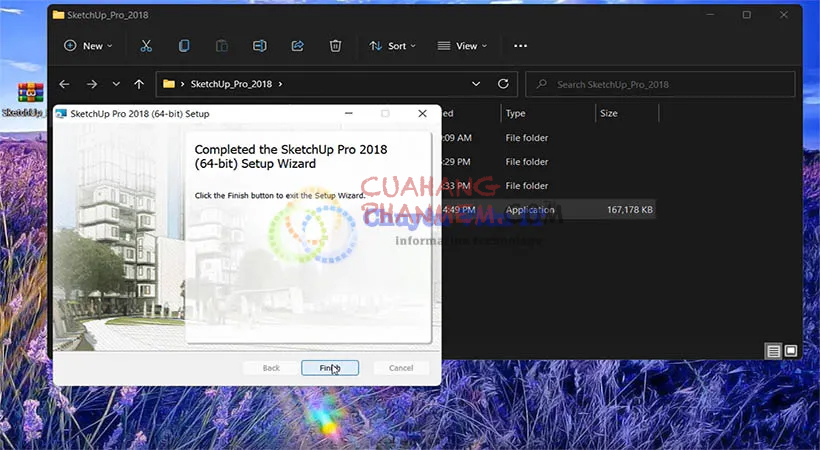The width and height of the screenshot is (820, 450).
Task: Click SketchUp_Pro_2018 in the address bar
Action: [231, 84]
